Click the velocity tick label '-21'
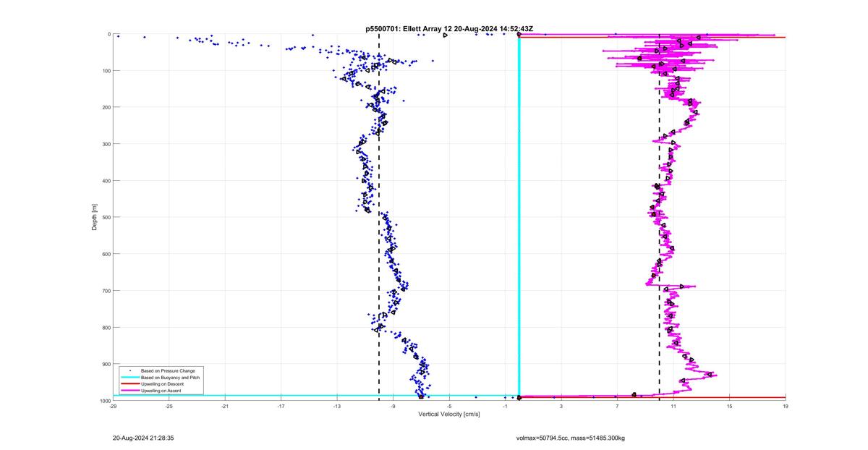 (225, 407)
